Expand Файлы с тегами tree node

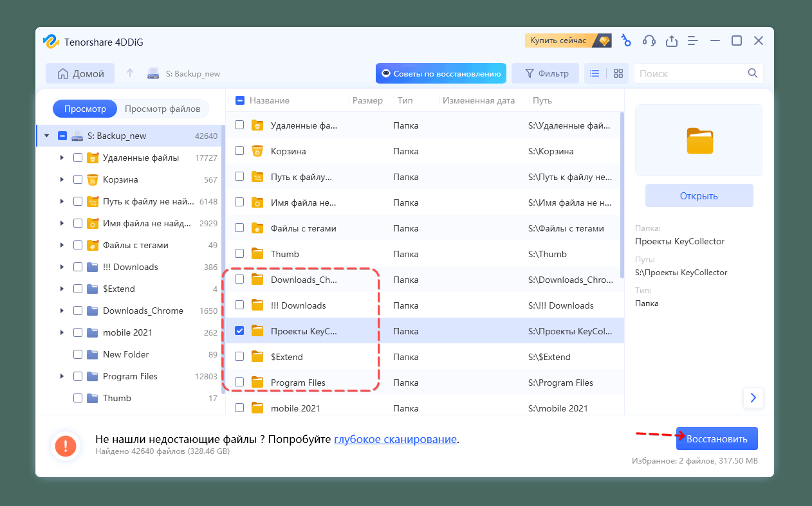tap(62, 245)
